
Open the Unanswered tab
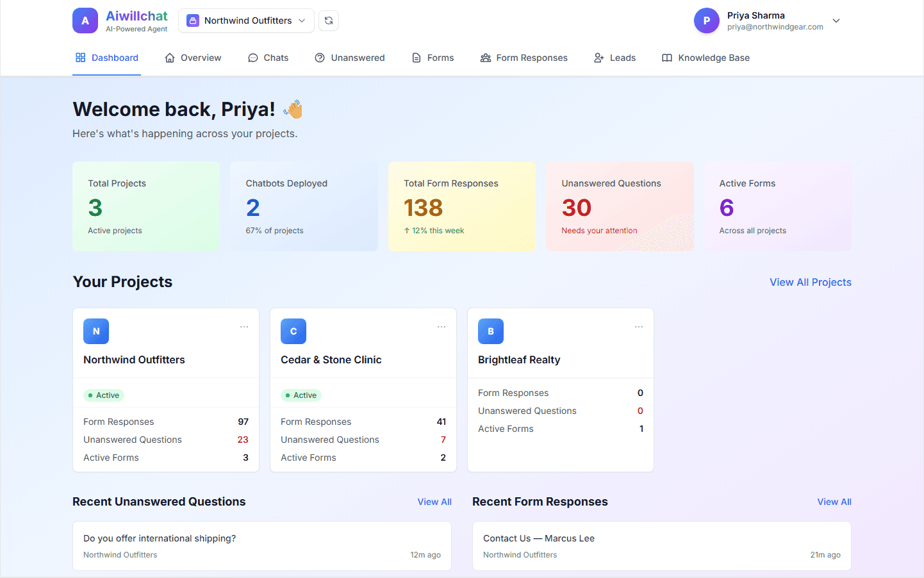point(350,58)
